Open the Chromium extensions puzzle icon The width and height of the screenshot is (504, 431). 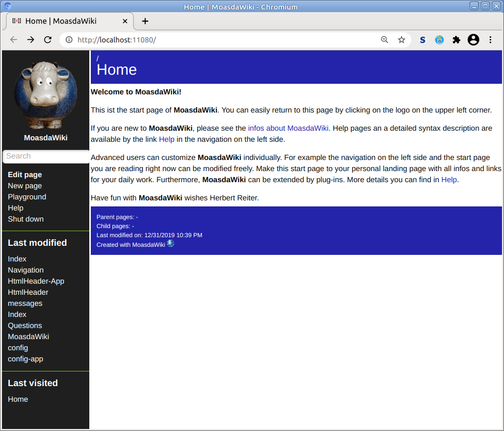457,40
